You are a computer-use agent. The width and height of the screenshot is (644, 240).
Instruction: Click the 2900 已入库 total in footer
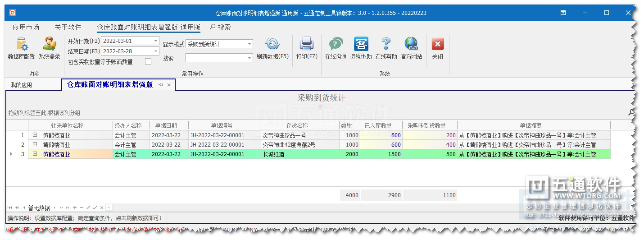(381, 195)
